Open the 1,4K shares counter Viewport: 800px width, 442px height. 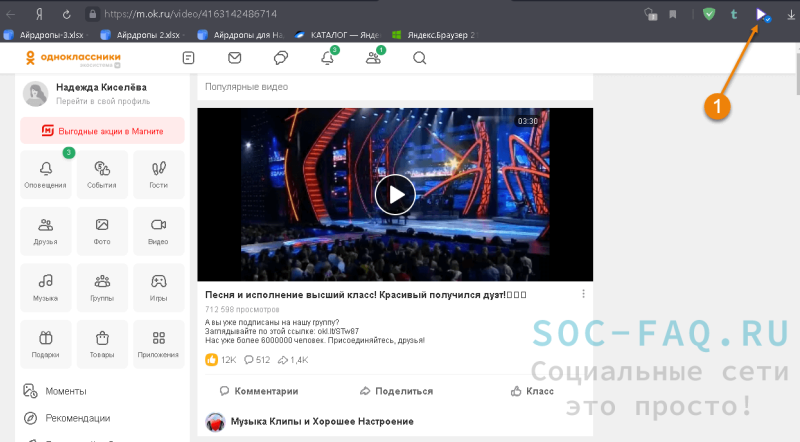293,360
